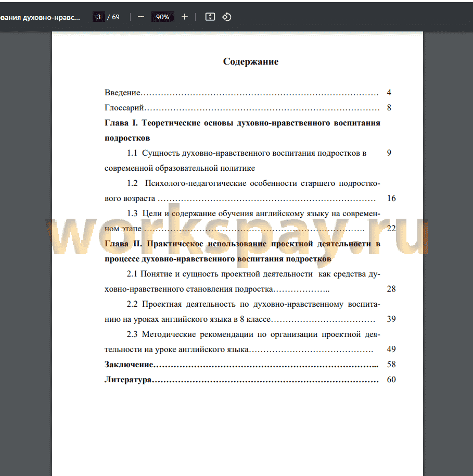The width and height of the screenshot is (473, 476).
Task: Click page number 8 beside Глоссарий
Action: 389,107
